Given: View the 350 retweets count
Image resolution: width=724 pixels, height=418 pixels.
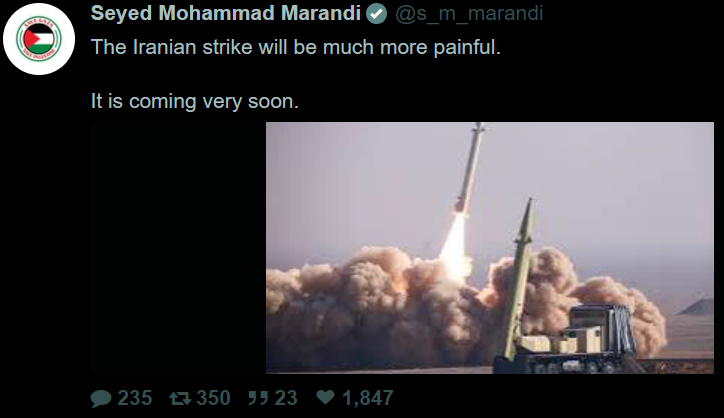Looking at the screenshot, I should 213,398.
